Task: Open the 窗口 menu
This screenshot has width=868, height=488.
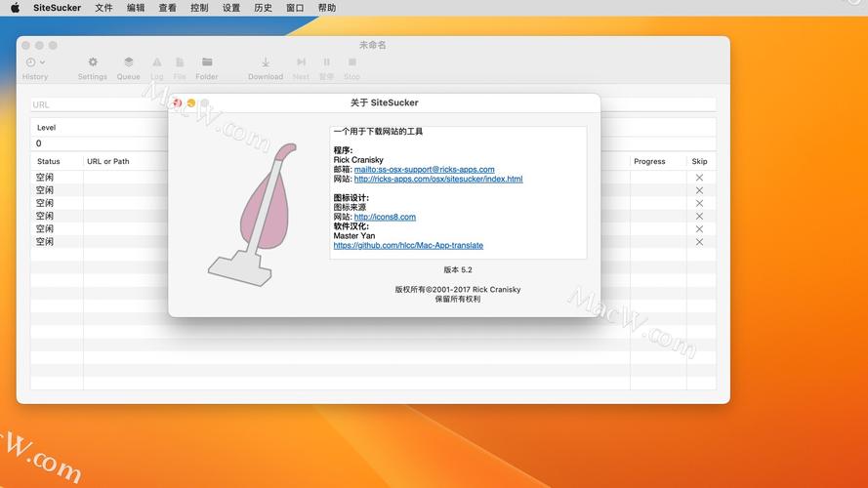Action: coord(295,8)
